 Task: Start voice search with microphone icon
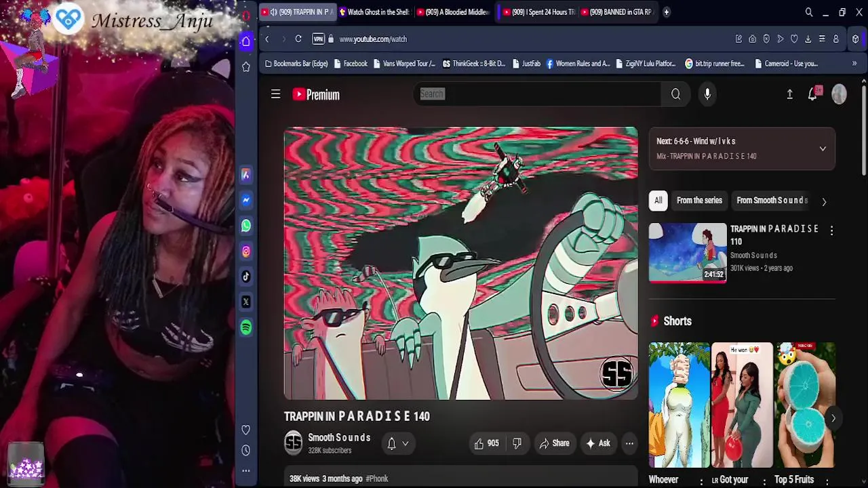[707, 94]
